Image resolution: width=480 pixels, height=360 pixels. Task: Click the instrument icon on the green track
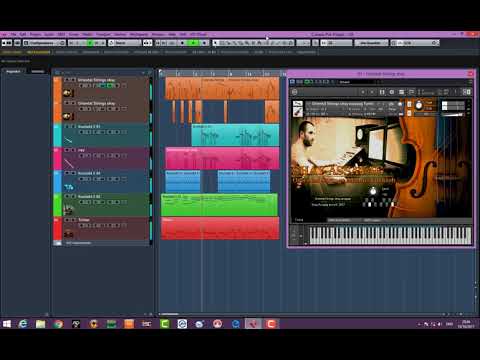pyautogui.click(x=68, y=210)
